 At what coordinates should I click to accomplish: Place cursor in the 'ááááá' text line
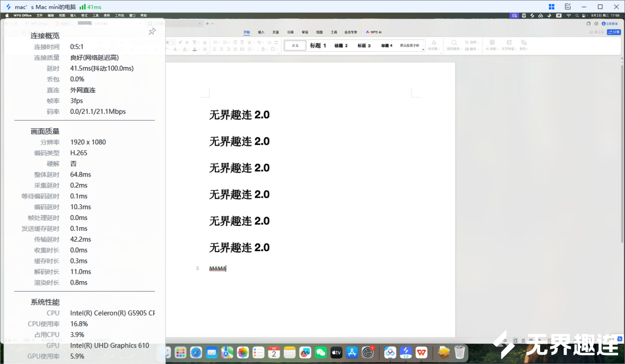pos(217,268)
